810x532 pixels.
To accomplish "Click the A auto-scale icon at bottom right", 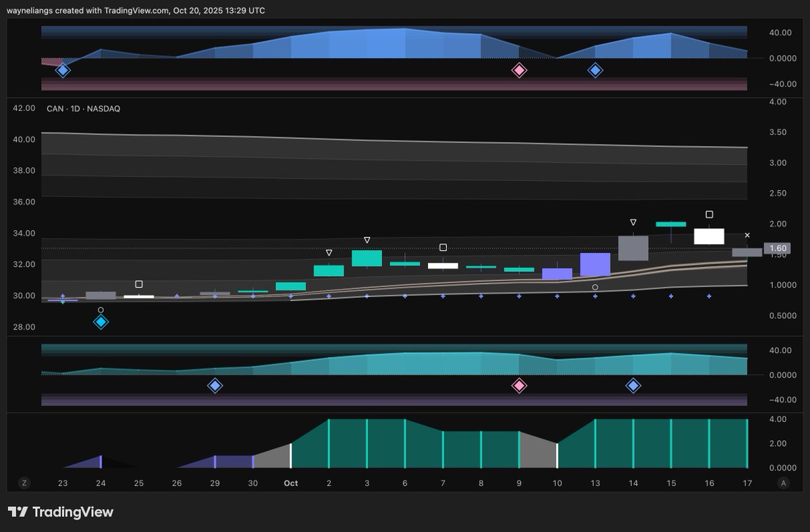I will [784, 483].
